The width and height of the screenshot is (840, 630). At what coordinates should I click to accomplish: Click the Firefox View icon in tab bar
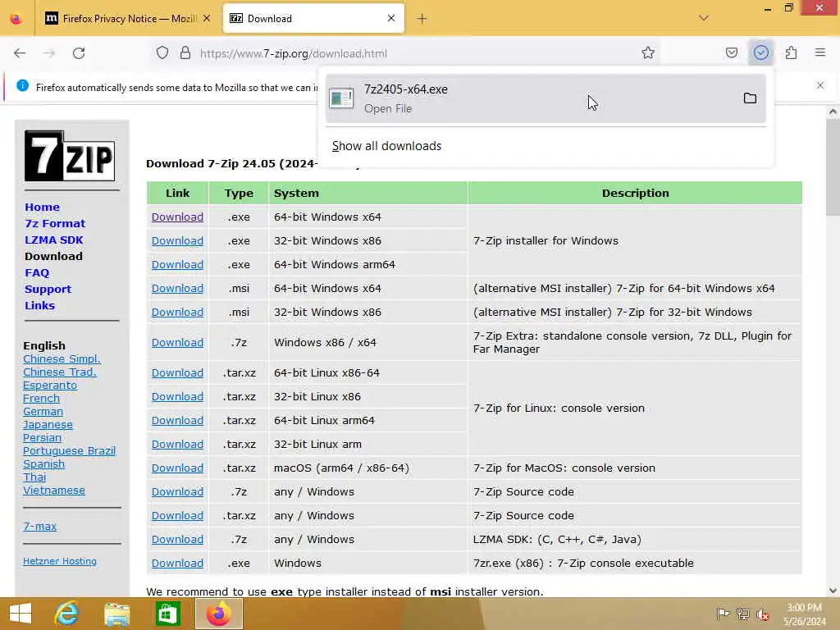(16, 19)
